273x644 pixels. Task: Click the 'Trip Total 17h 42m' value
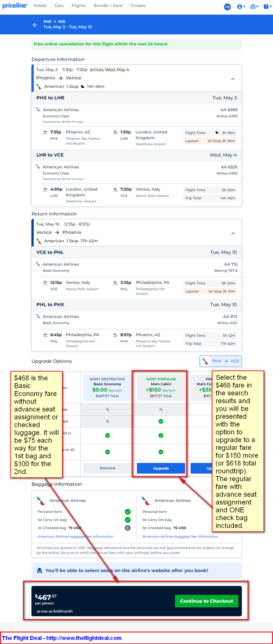point(228,344)
